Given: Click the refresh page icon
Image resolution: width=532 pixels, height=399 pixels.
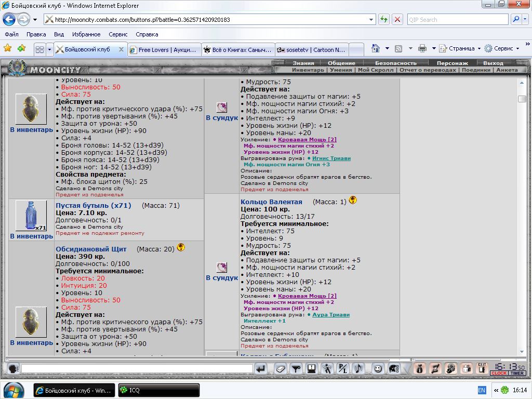Looking at the screenshot, I should pyautogui.click(x=384, y=19).
